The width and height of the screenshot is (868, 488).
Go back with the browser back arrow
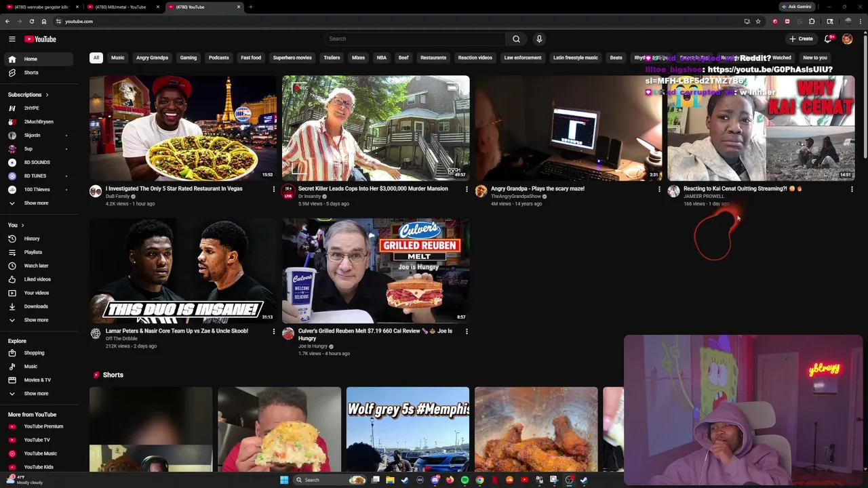pyautogui.click(x=7, y=21)
